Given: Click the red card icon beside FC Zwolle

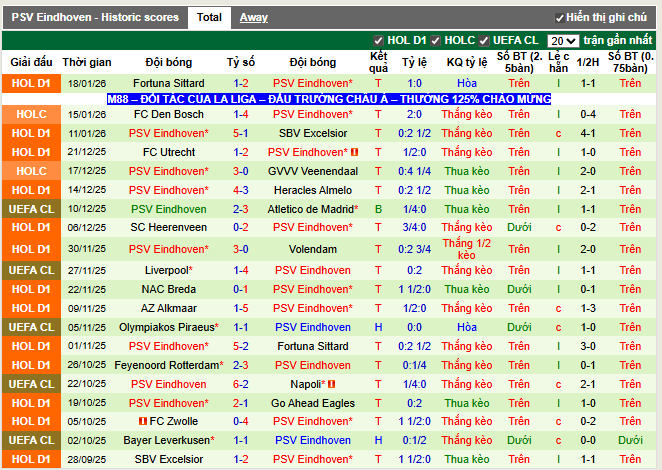Looking at the screenshot, I should tap(143, 421).
